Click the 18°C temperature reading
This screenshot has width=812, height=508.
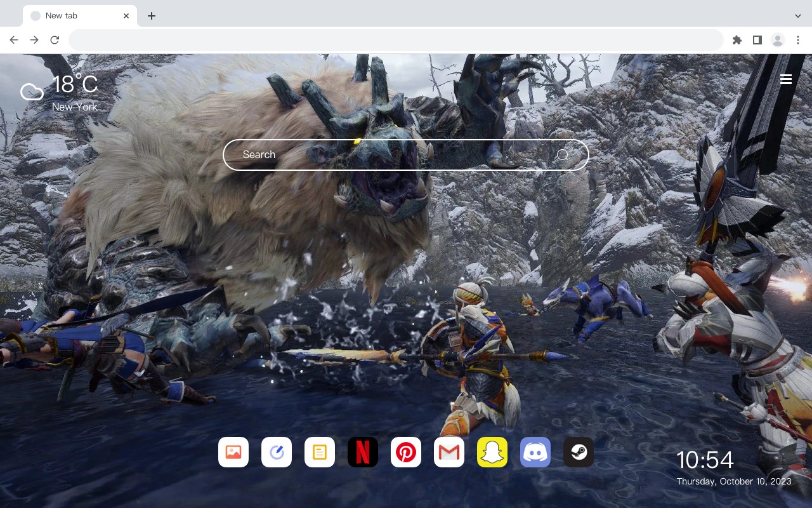75,84
